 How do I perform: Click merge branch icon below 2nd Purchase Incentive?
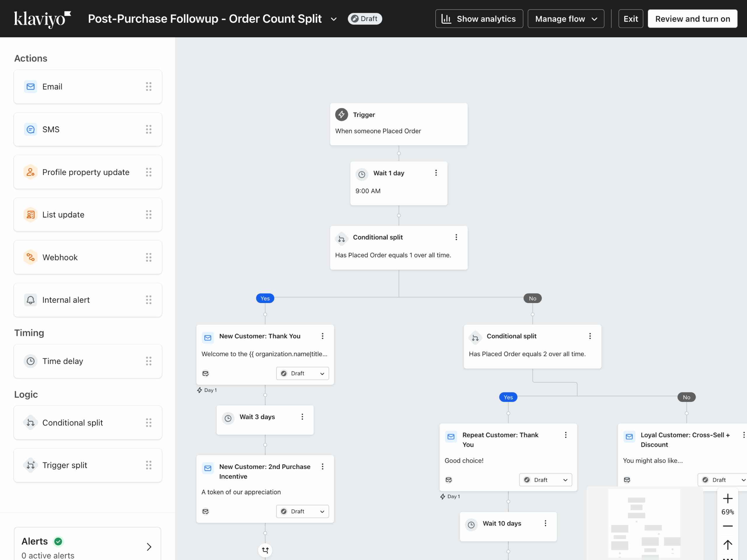click(265, 550)
